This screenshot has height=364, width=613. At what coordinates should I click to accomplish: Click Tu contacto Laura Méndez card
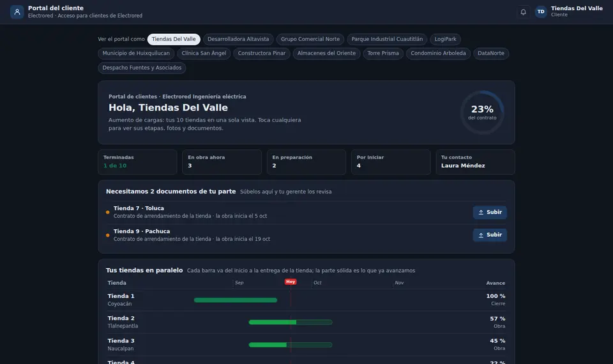[x=475, y=162]
